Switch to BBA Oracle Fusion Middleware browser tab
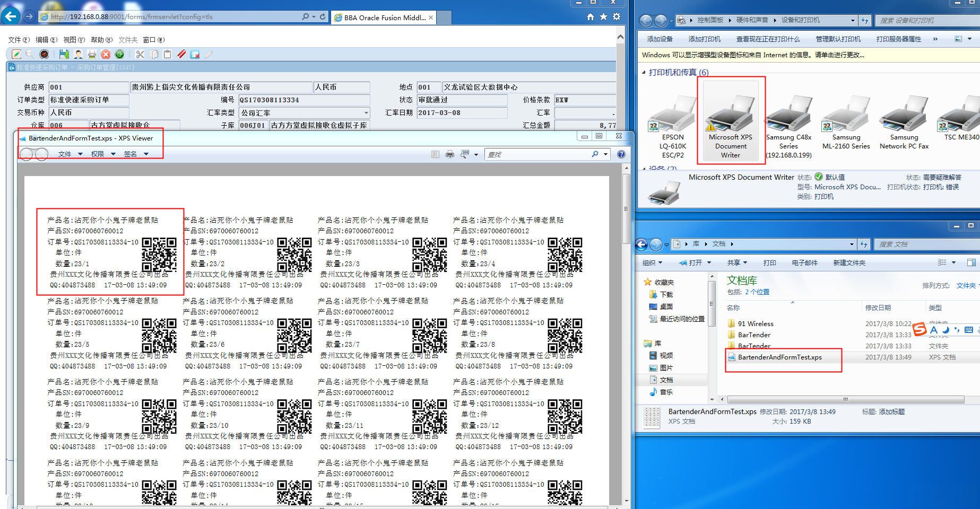This screenshot has width=980, height=509. point(384,17)
